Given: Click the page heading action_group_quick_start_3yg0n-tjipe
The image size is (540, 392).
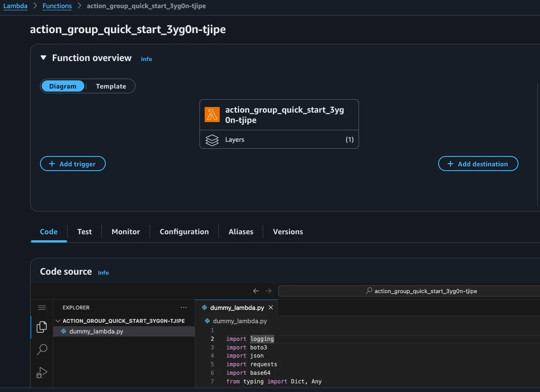Looking at the screenshot, I should tap(128, 29).
